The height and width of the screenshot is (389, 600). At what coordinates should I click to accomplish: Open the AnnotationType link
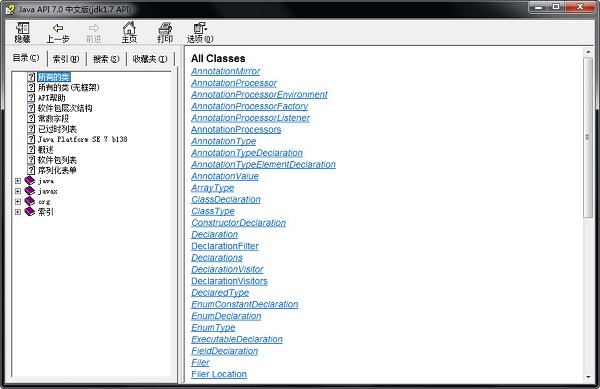tap(223, 141)
